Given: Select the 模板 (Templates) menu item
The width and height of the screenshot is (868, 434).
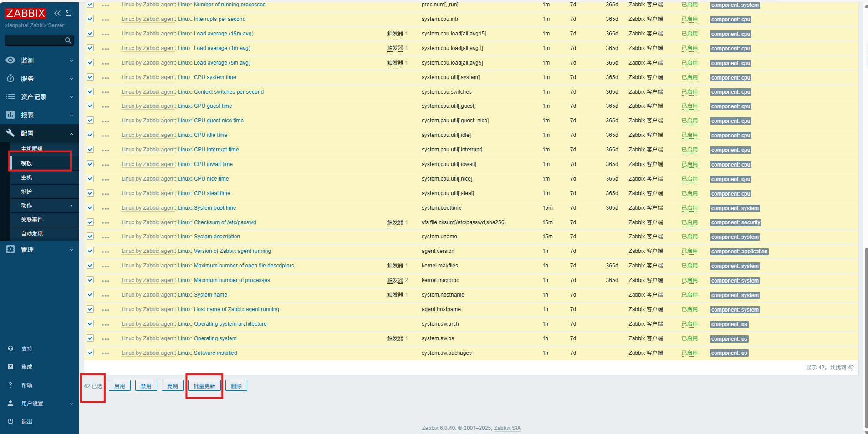Looking at the screenshot, I should 26,163.
